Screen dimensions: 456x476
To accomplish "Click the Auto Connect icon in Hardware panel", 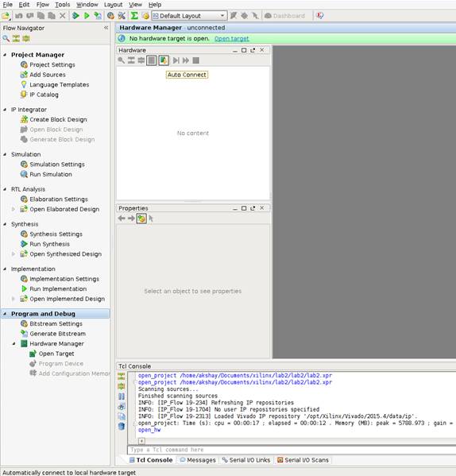I will 164,60.
